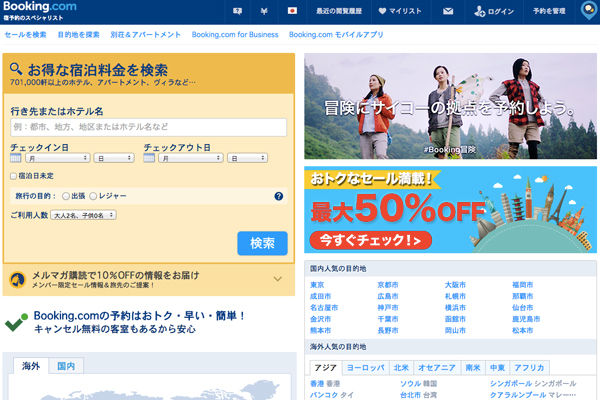
Task: Click the 台北市 overseas destination link
Action: pyautogui.click(x=411, y=395)
